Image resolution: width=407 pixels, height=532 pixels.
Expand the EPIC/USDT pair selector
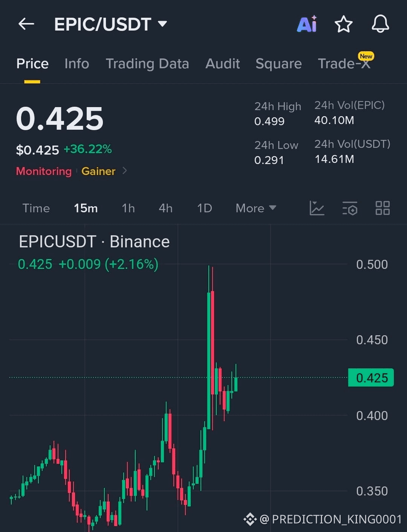[x=111, y=24]
